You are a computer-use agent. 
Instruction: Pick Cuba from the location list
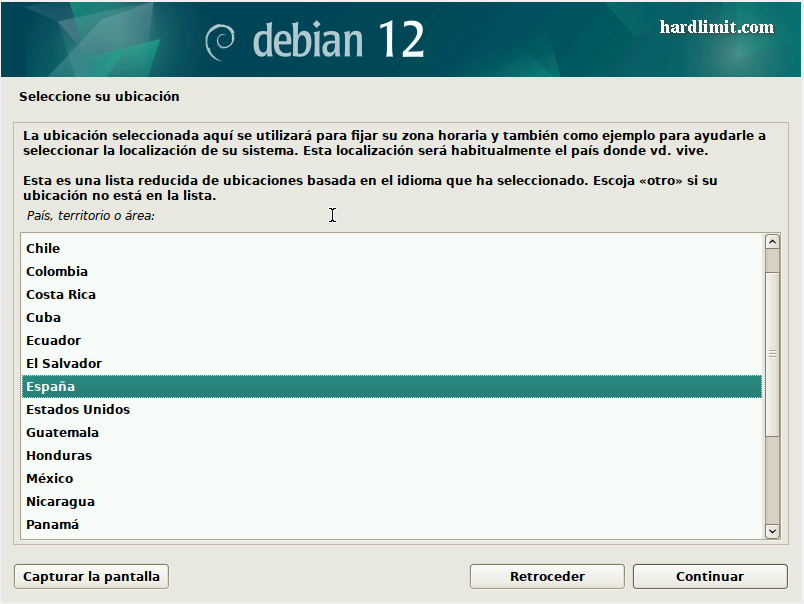[43, 317]
